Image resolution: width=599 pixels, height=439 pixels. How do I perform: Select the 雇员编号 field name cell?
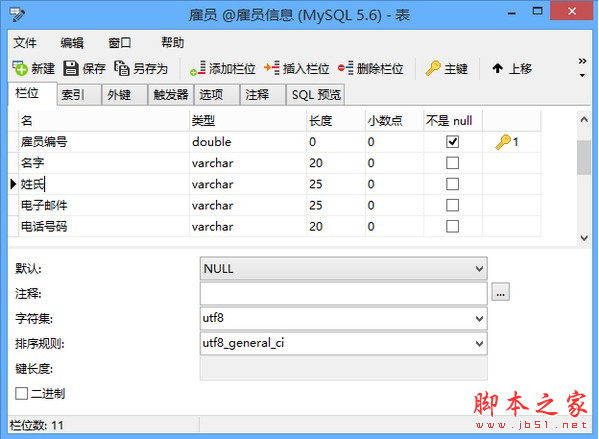[104, 142]
